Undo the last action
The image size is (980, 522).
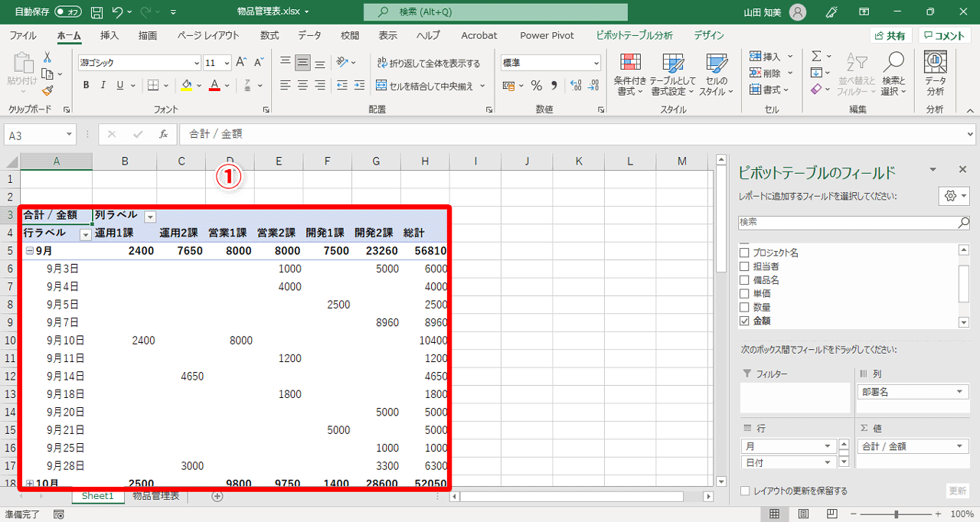(x=118, y=12)
